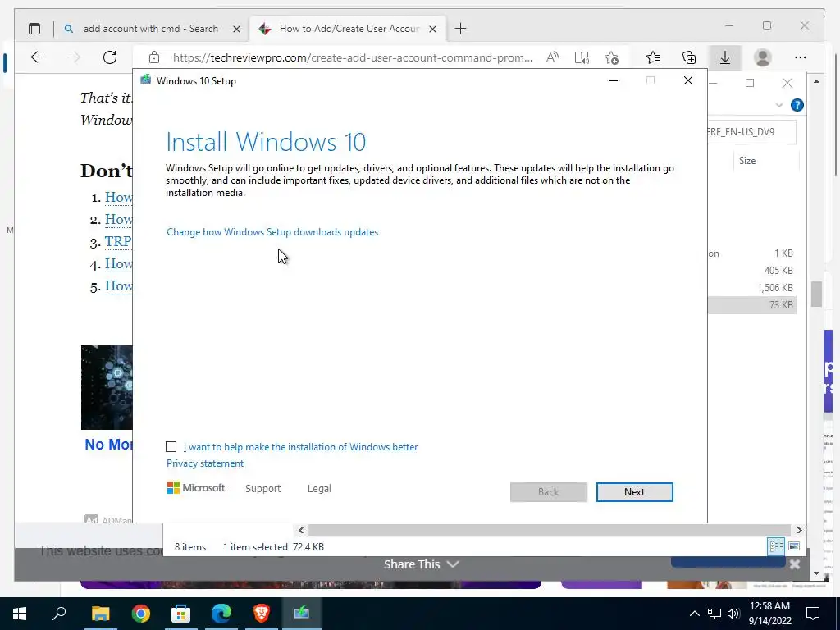Close the 'add account with cmd' tab
The width and height of the screenshot is (840, 630).
pyautogui.click(x=236, y=29)
